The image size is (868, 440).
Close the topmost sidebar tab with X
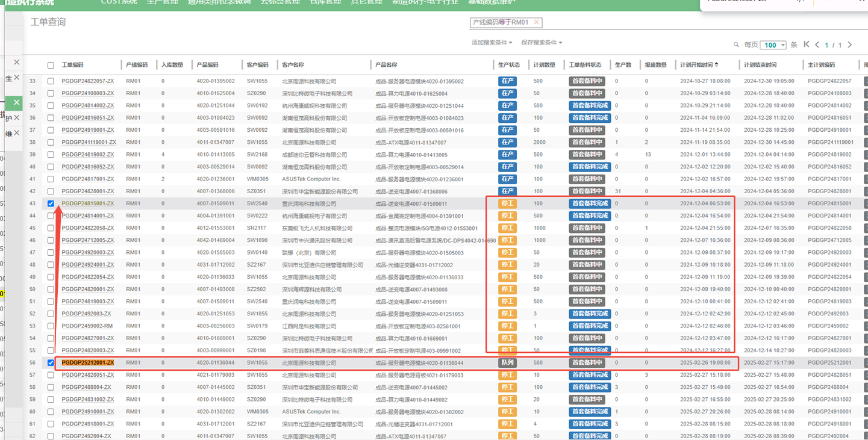coord(16,62)
